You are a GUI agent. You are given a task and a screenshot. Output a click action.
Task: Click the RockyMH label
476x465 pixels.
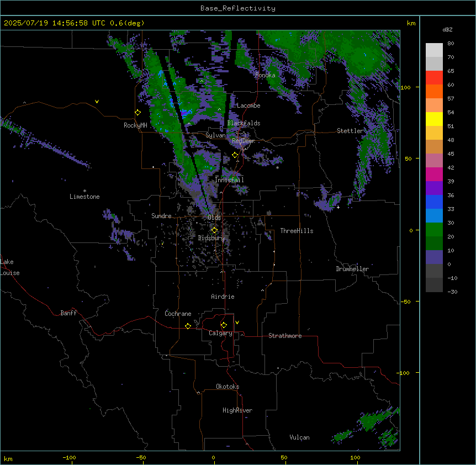pyautogui.click(x=135, y=125)
